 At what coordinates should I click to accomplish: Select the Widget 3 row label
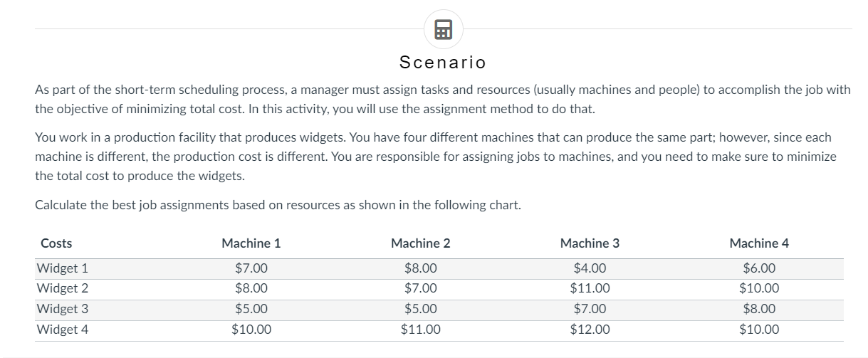point(62,310)
